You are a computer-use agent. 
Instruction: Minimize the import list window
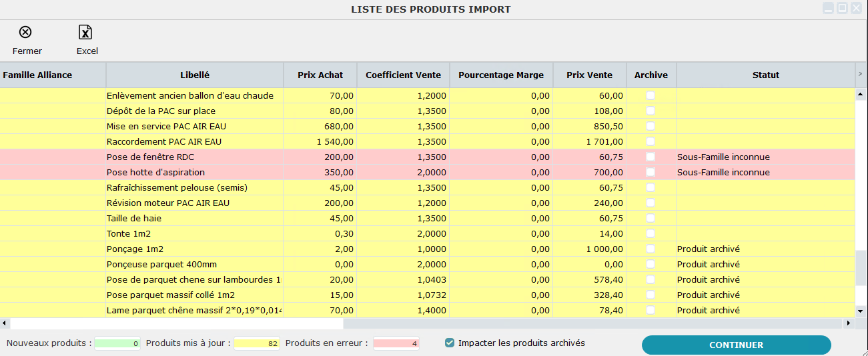829,9
